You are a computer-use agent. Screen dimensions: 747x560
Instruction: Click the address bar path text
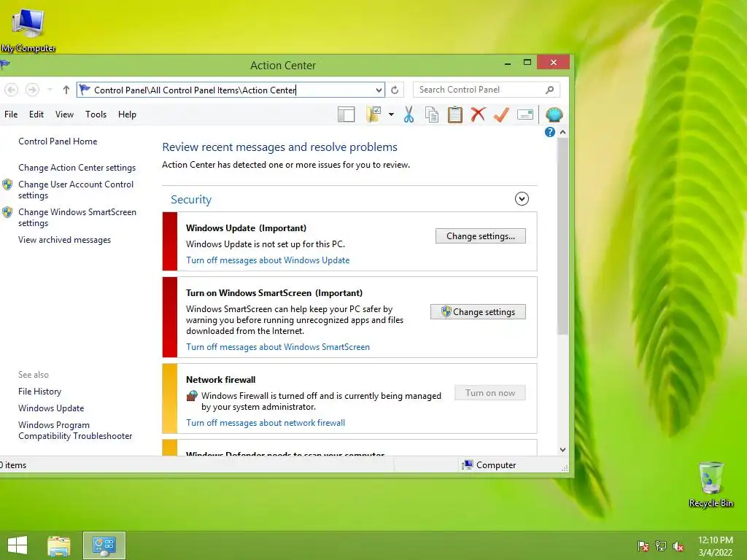coord(195,90)
